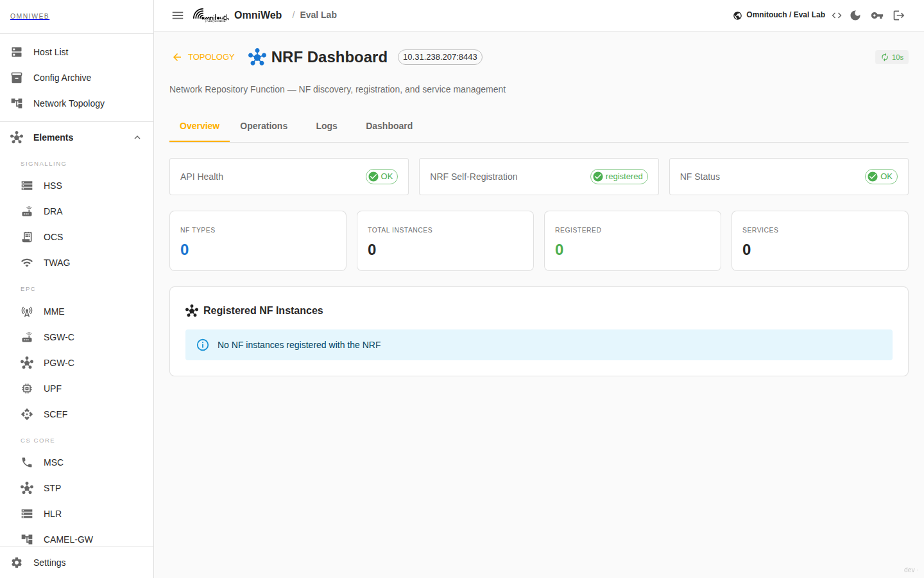
Task: Open the Dashboard tab
Action: coord(389,127)
